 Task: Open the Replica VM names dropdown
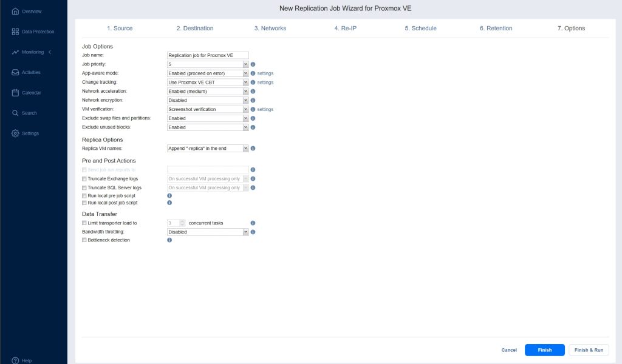(x=208, y=148)
